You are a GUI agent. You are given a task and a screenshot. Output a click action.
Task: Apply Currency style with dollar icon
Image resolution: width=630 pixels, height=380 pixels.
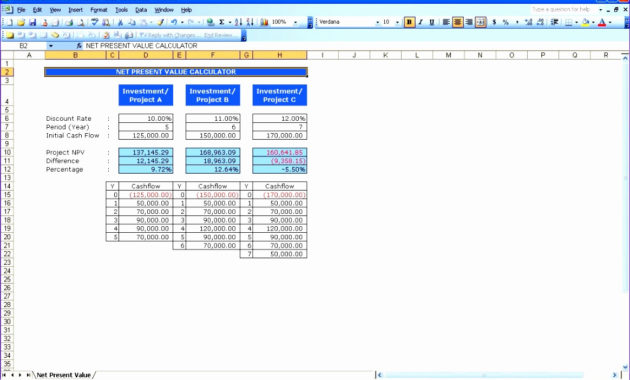(x=494, y=22)
